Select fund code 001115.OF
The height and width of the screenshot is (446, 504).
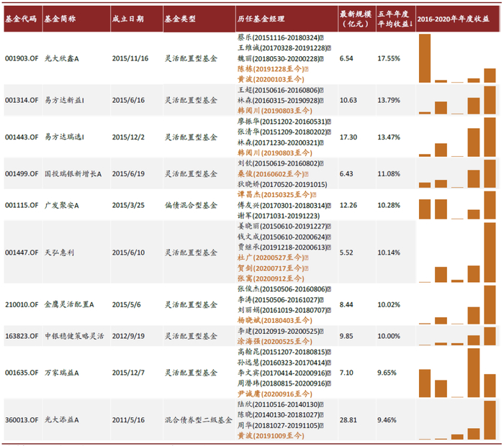coord(22,205)
